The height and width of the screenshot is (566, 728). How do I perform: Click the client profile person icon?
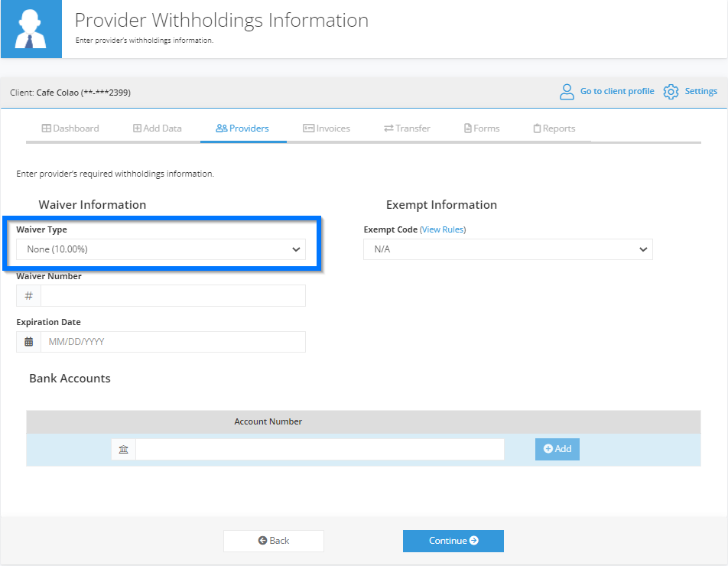(x=567, y=92)
